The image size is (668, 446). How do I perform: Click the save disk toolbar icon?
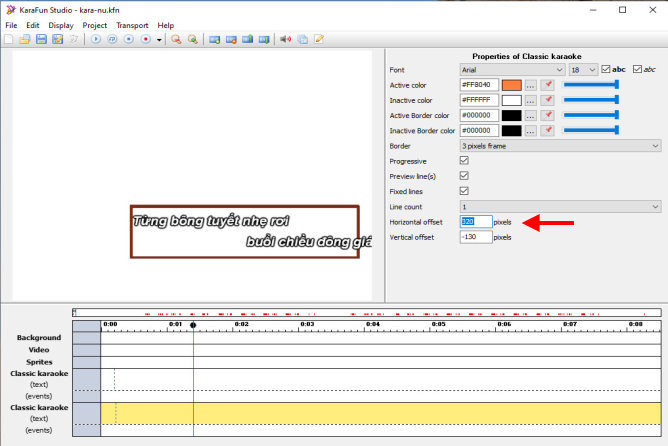pos(41,39)
